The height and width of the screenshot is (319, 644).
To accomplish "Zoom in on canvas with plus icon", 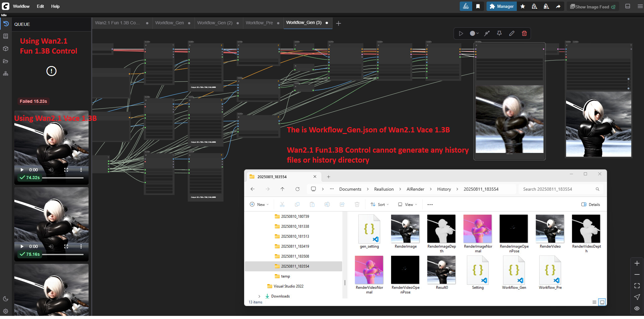I will click(637, 263).
